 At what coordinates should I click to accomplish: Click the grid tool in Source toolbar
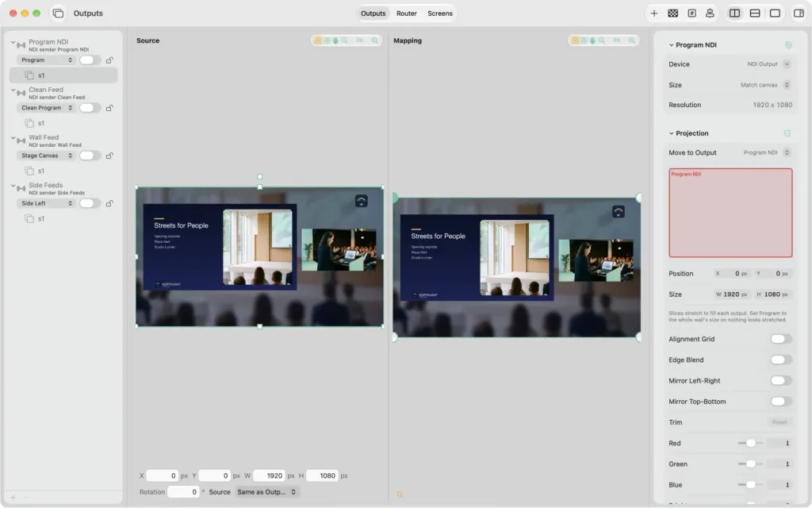pos(327,40)
